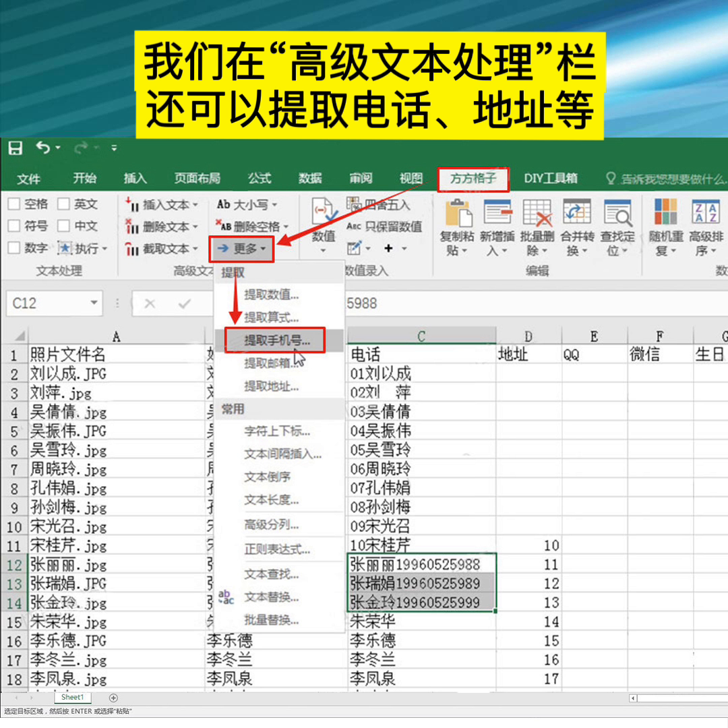
Task: Click the 执行 button with star icon
Action: coord(82,248)
